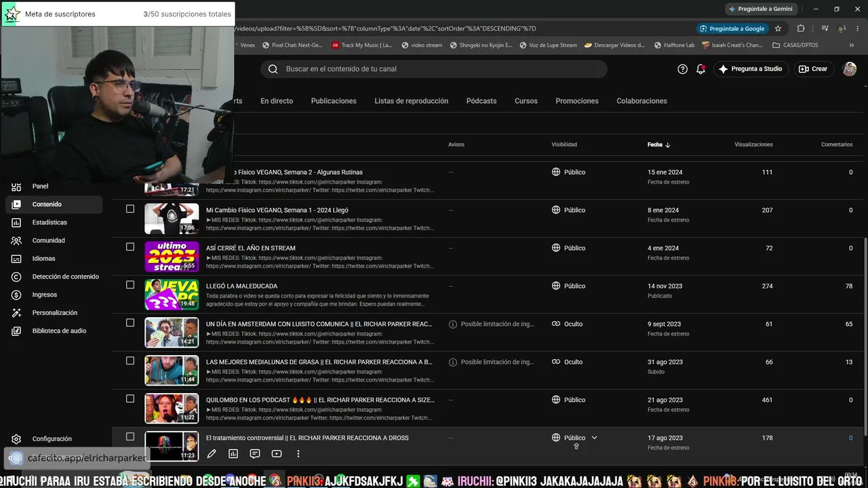Image resolution: width=868 pixels, height=488 pixels.
Task: Open the Biblioteca de audio sidebar icon
Action: tap(17, 331)
